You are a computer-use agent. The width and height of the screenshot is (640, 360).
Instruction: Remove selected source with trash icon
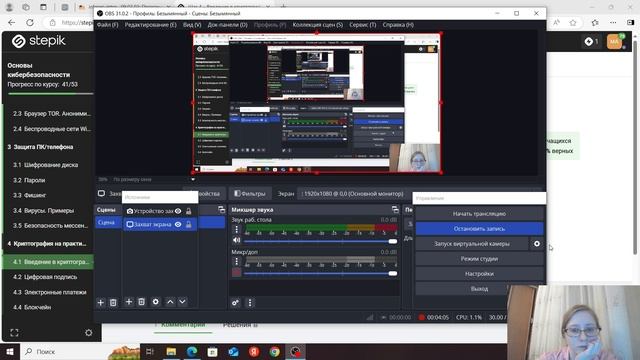141,302
